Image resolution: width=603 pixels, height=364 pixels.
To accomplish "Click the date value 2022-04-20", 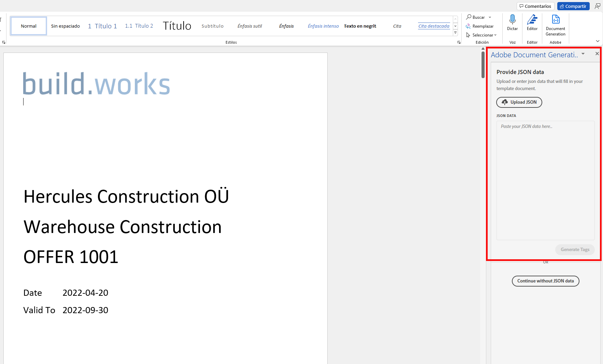I will [x=85, y=293].
